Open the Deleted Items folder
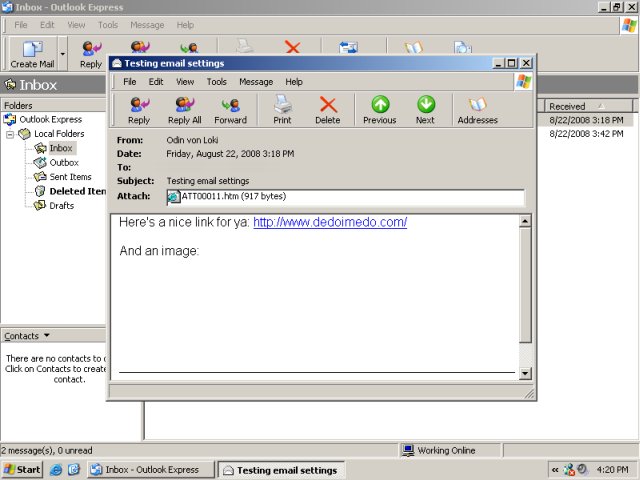The image size is (640, 480). point(78,191)
